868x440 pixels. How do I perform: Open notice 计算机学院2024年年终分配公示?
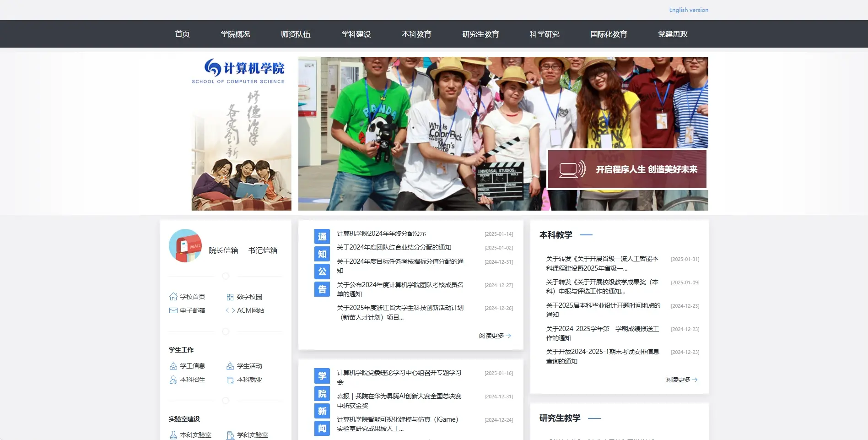(381, 233)
